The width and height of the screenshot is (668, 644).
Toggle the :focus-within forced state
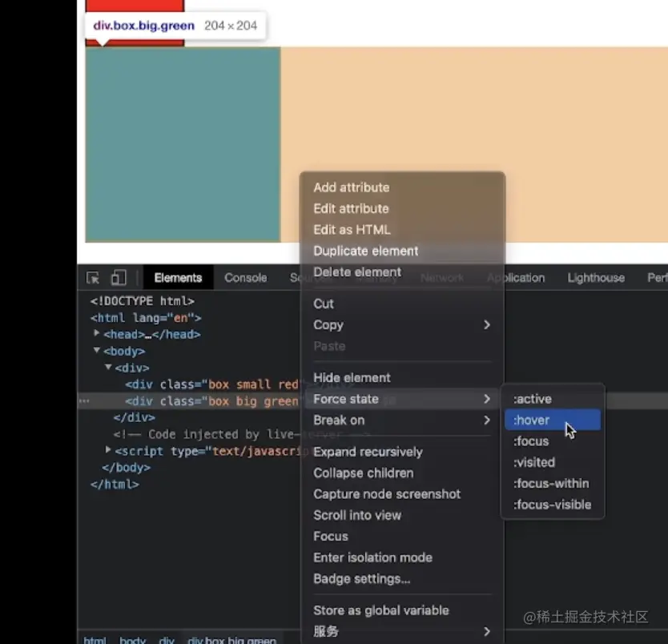[x=553, y=484]
